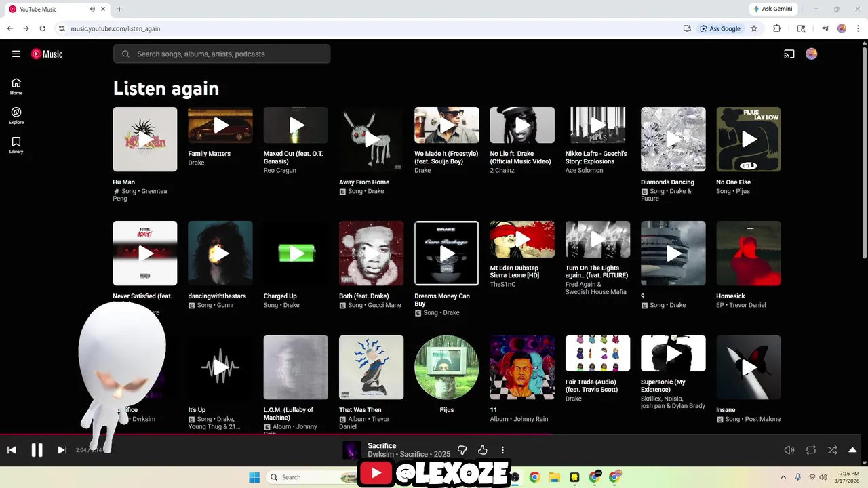Play Dreams Money Can Buy cover

447,253
